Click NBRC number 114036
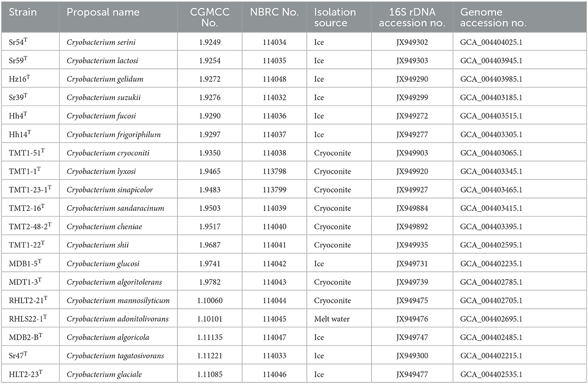The height and width of the screenshot is (384, 588). click(x=274, y=116)
